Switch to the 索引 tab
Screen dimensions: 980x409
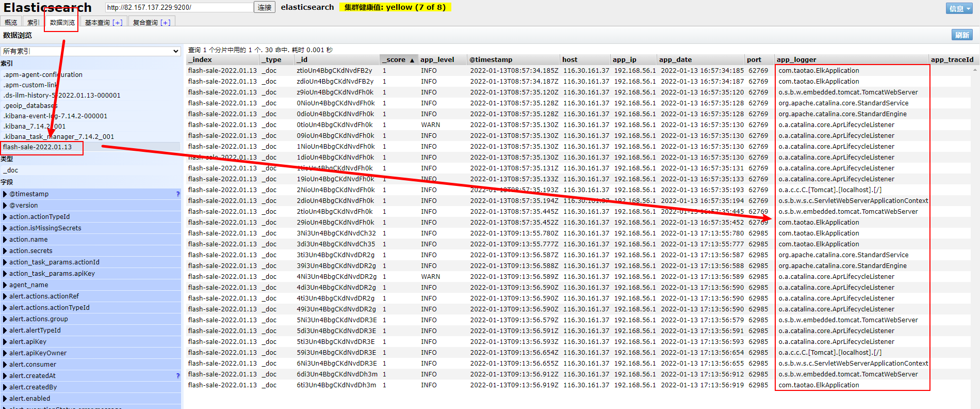(x=34, y=22)
